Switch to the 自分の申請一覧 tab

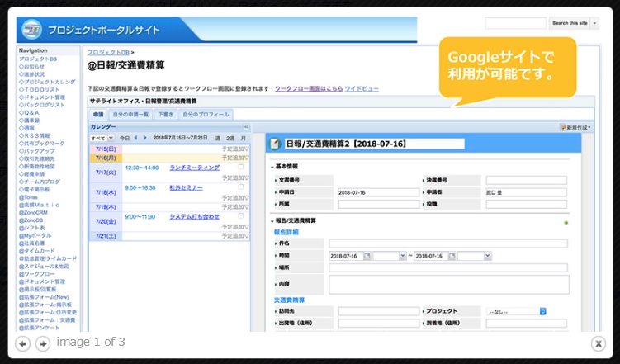point(131,115)
